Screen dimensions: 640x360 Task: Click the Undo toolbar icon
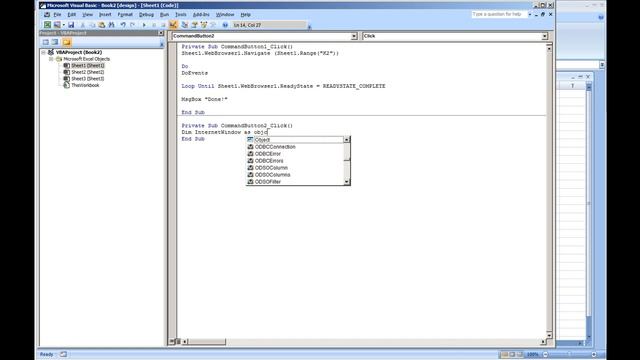(x=123, y=25)
